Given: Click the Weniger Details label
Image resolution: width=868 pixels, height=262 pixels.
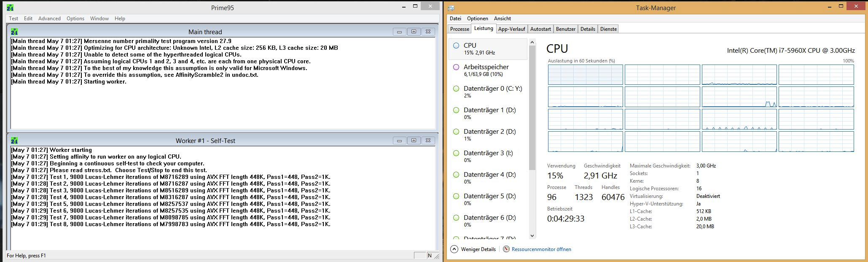Looking at the screenshot, I should coord(478,249).
